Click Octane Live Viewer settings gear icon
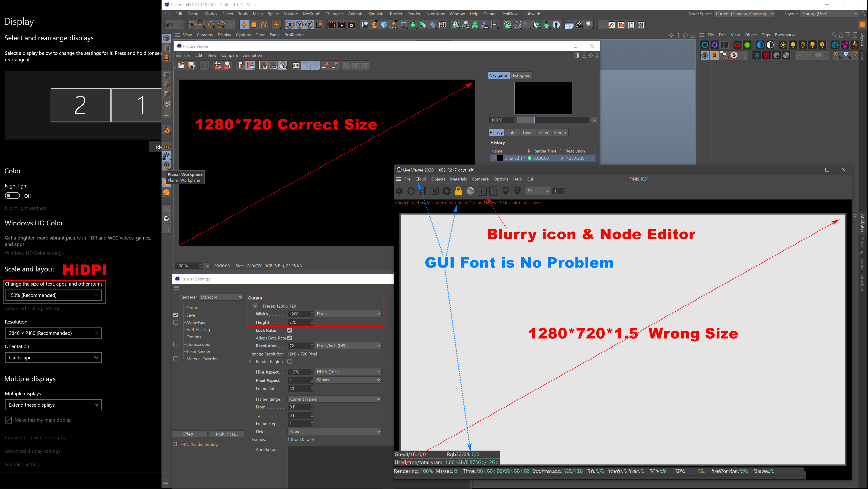The image size is (868, 489). (446, 191)
